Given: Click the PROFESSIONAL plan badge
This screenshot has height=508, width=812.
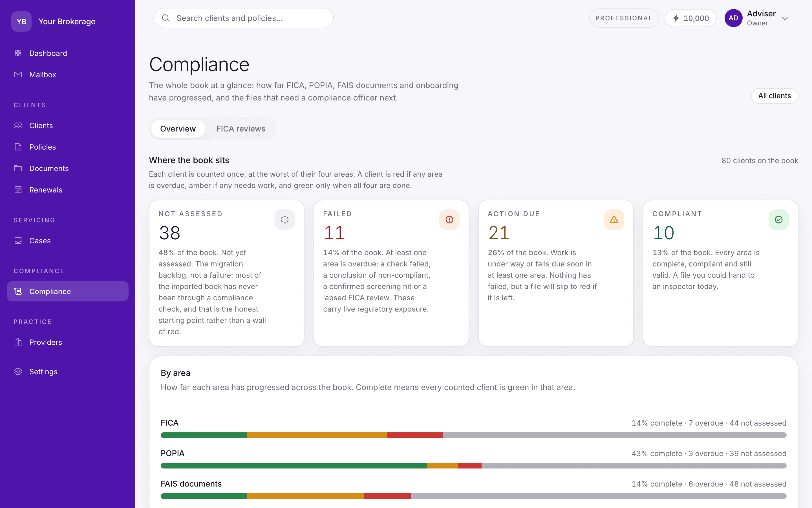Looking at the screenshot, I should tap(624, 18).
